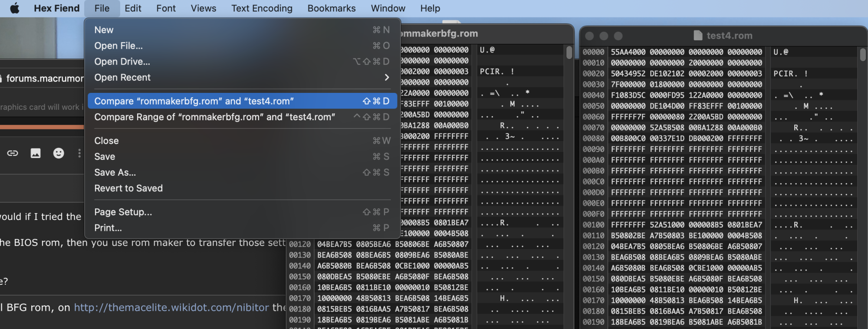Choose Open Drive... from the menu
Screen dimensions: 868x329
click(x=242, y=62)
